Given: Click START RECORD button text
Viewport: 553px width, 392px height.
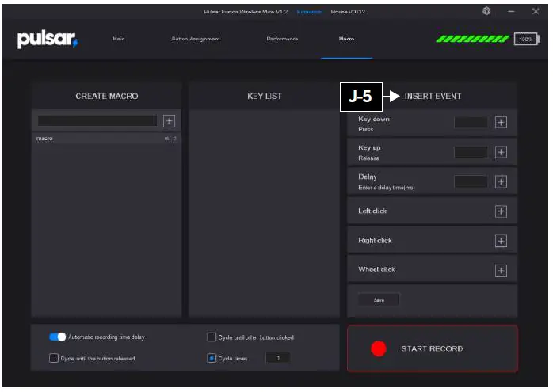Looking at the screenshot, I should coord(432,348).
